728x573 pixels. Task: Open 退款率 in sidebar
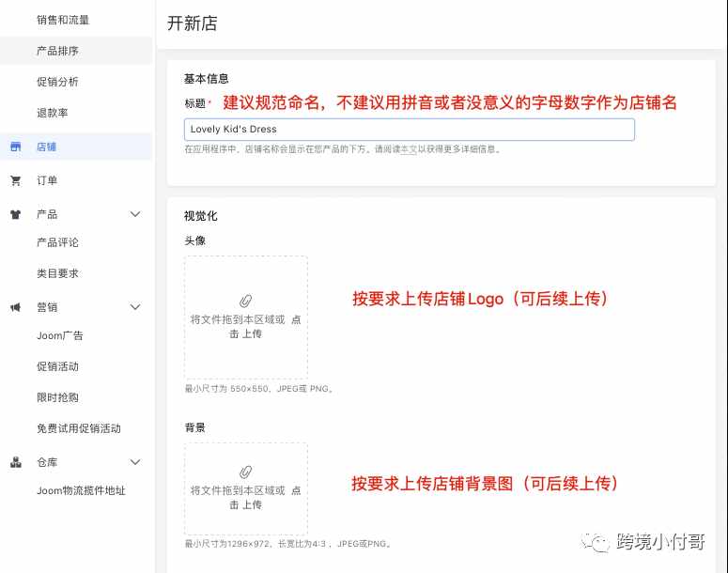(x=53, y=113)
